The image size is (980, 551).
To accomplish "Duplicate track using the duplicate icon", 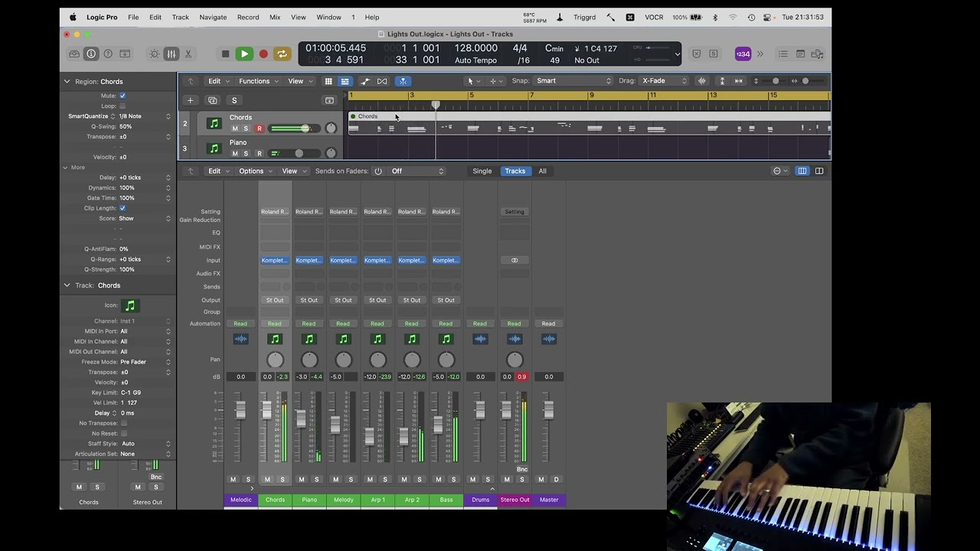I will coord(212,100).
